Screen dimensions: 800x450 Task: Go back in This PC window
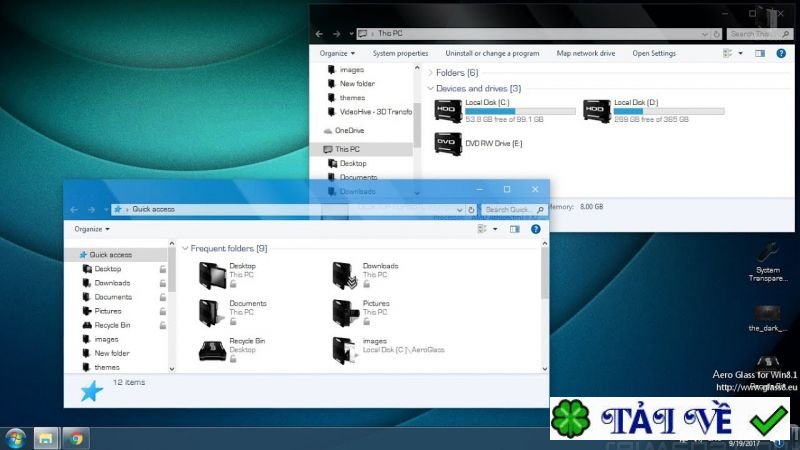(x=319, y=34)
